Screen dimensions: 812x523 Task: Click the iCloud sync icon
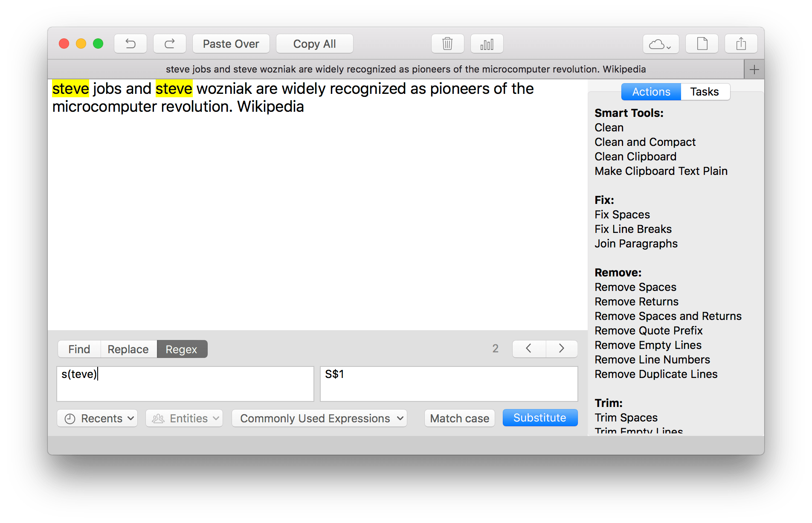(660, 44)
